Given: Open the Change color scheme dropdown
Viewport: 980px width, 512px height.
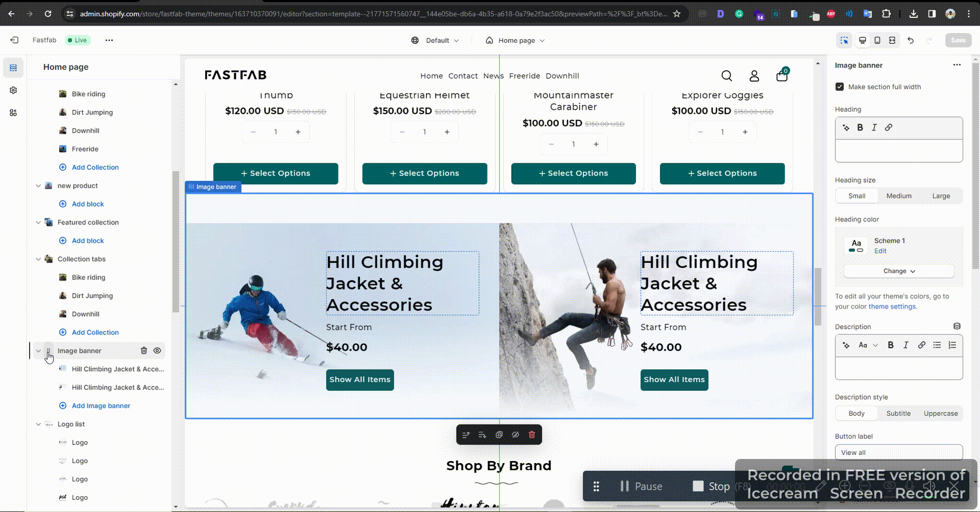Looking at the screenshot, I should [x=899, y=271].
